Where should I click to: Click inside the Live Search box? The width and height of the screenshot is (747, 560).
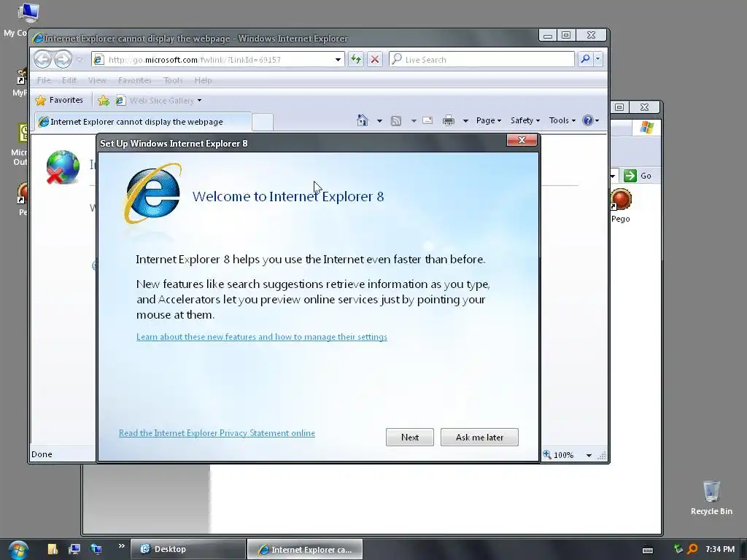point(481,60)
